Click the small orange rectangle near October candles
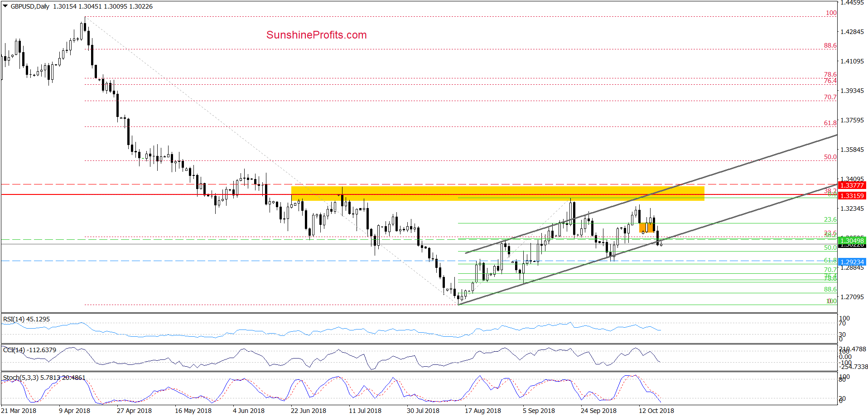The image size is (868, 417). (646, 228)
